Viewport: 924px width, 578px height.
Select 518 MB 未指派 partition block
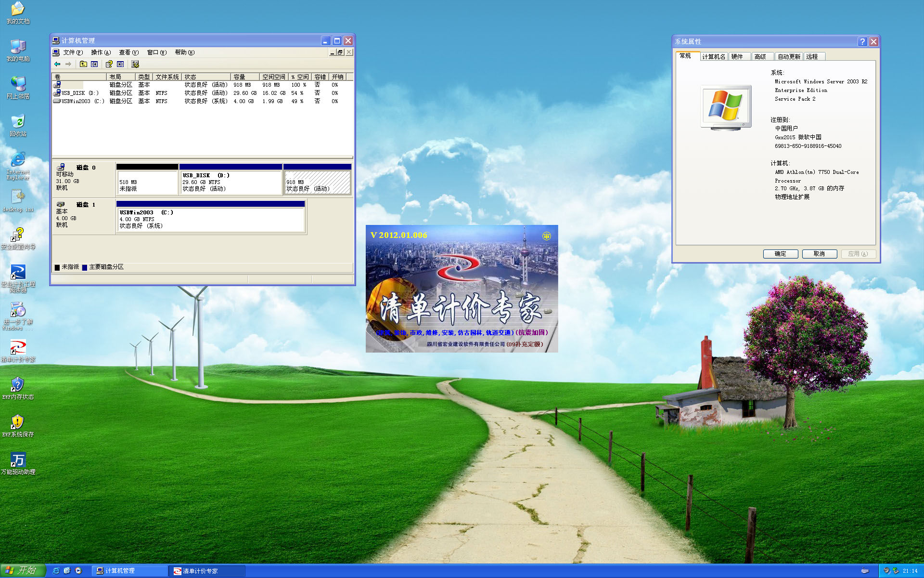(147, 179)
